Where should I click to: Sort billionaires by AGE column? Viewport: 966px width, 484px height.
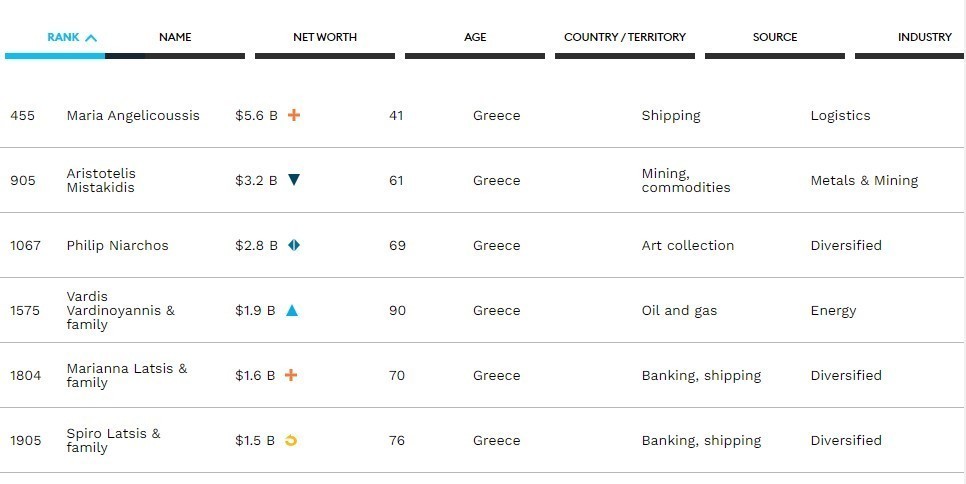click(475, 37)
